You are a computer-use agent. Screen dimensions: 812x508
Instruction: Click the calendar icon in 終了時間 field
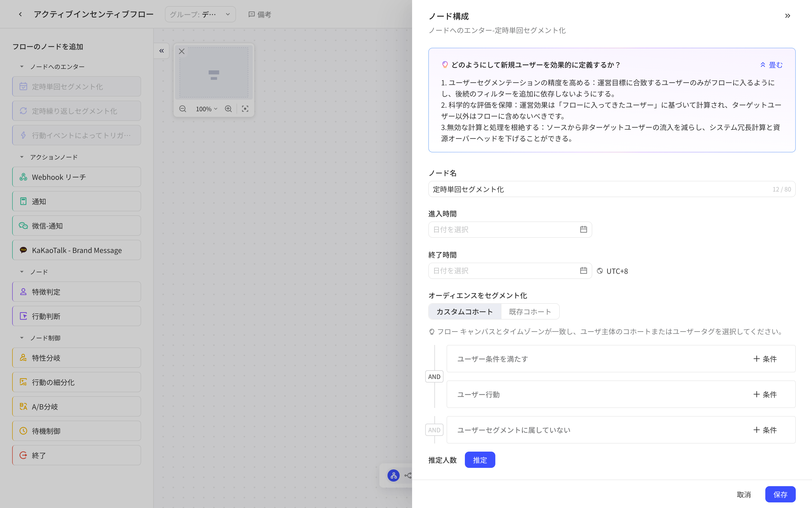tap(584, 271)
